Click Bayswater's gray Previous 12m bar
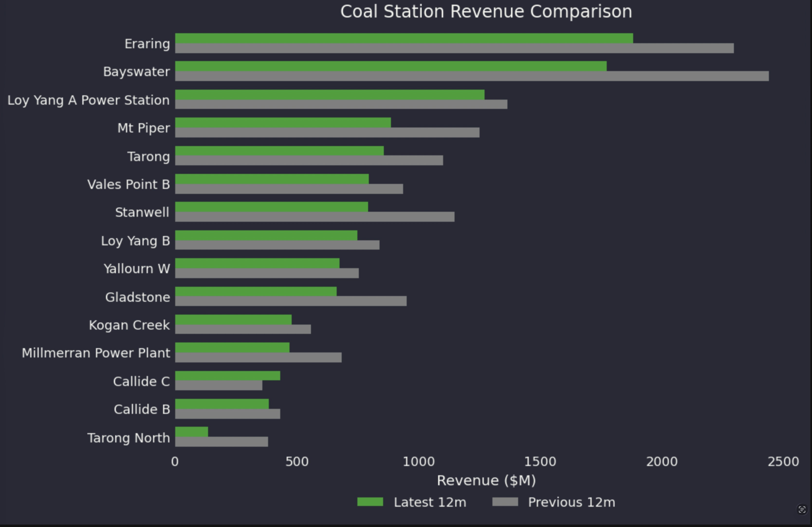 (x=472, y=76)
